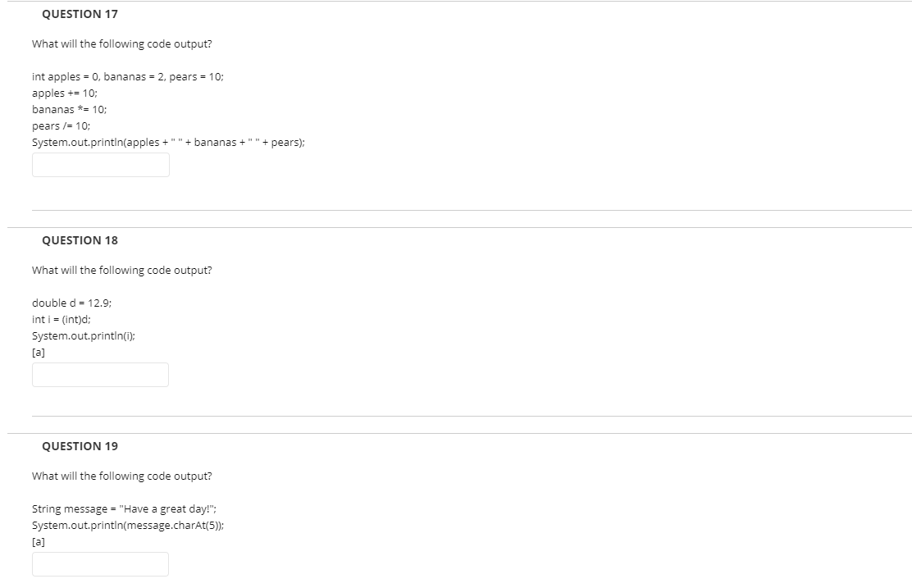Click the [a] placeholder in Question 18

tap(39, 352)
